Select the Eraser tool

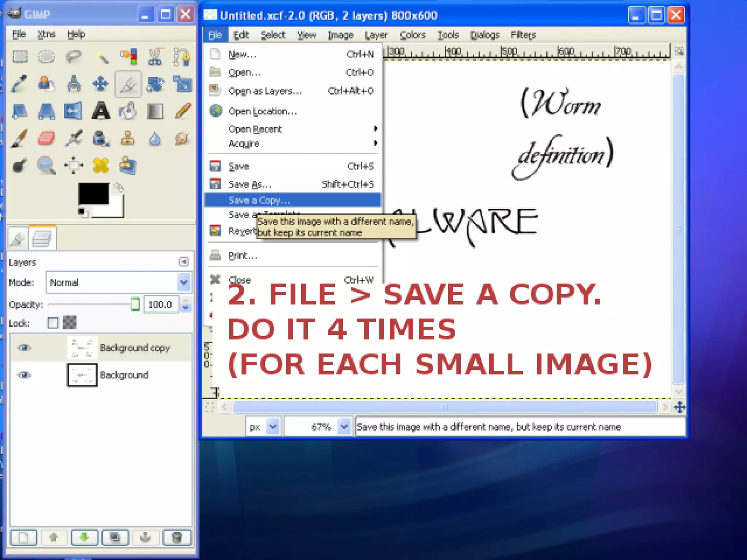coord(46,139)
